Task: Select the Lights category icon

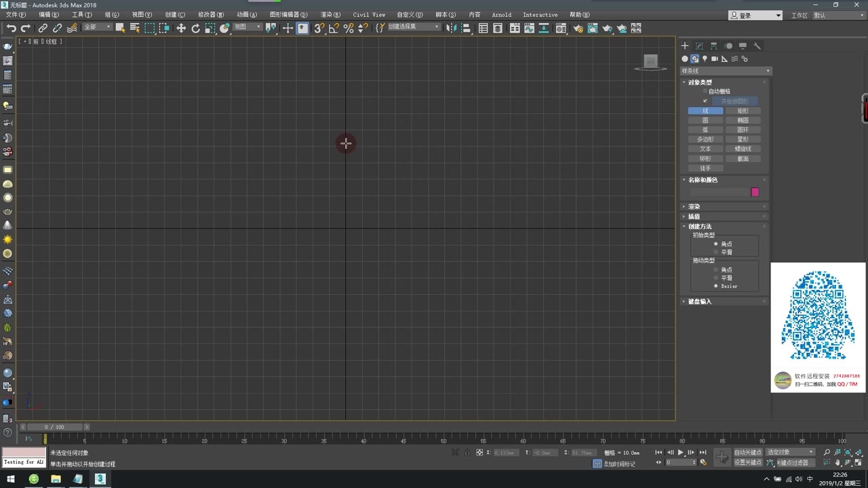Action: pos(705,59)
